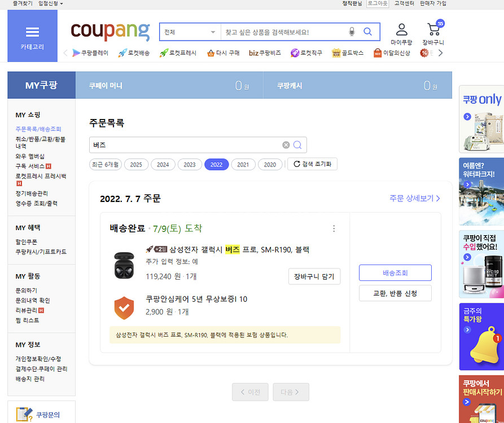Open 로켓직구 shortcut

[x=306, y=53]
